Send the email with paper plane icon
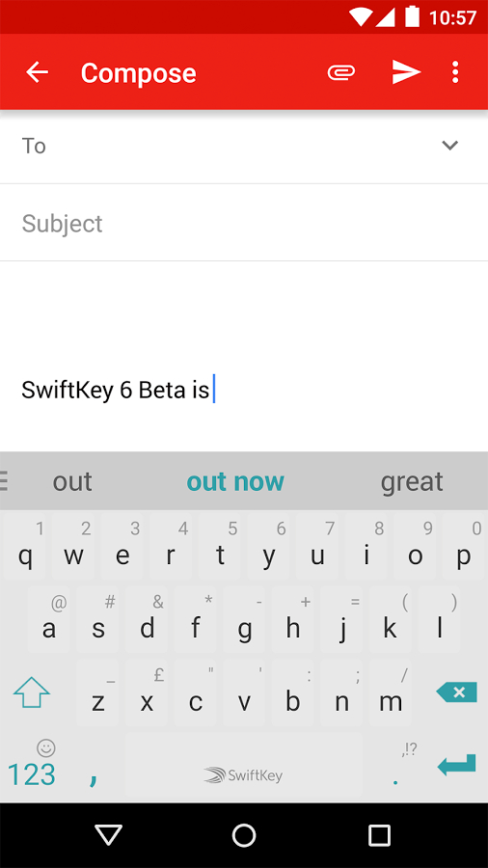 coord(406,72)
